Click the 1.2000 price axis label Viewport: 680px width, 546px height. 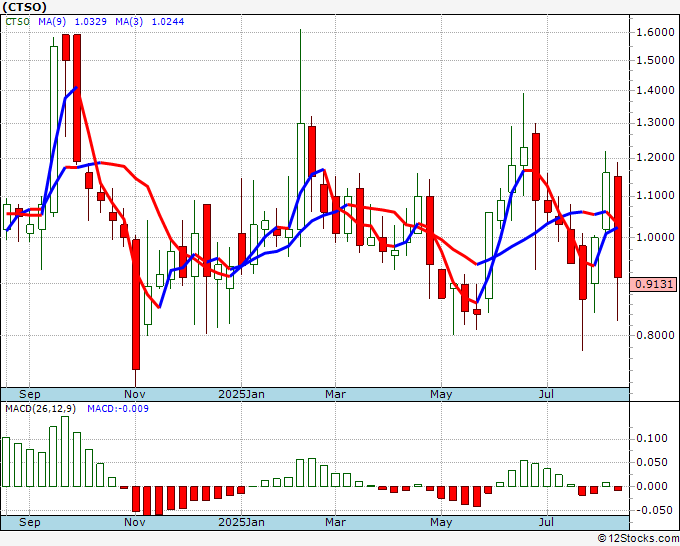[x=655, y=157]
